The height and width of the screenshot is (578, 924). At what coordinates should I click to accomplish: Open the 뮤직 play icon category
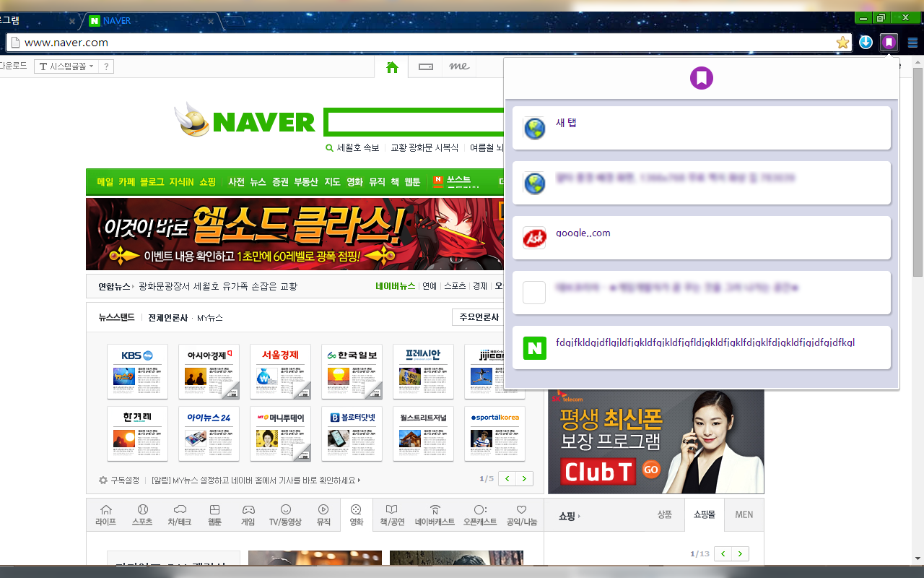point(323,515)
